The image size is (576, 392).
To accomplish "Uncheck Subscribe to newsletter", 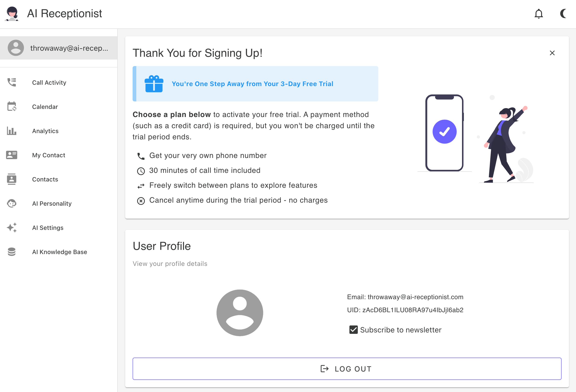I will pyautogui.click(x=353, y=330).
